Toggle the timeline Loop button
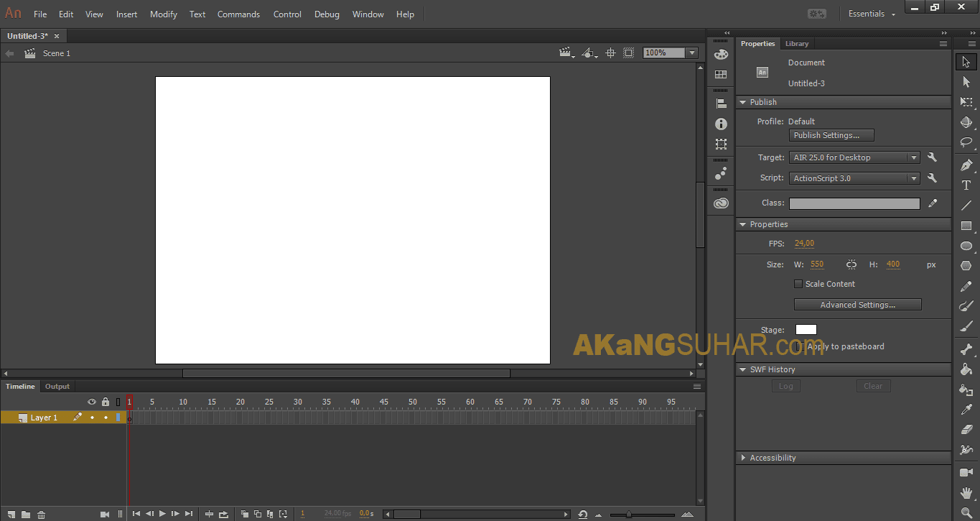This screenshot has width=980, height=521. click(x=224, y=514)
